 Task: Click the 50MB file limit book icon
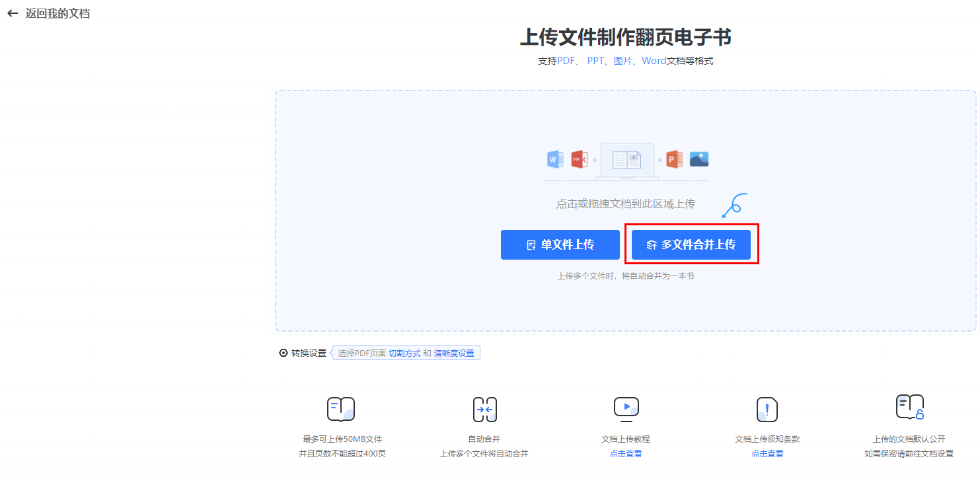point(341,409)
